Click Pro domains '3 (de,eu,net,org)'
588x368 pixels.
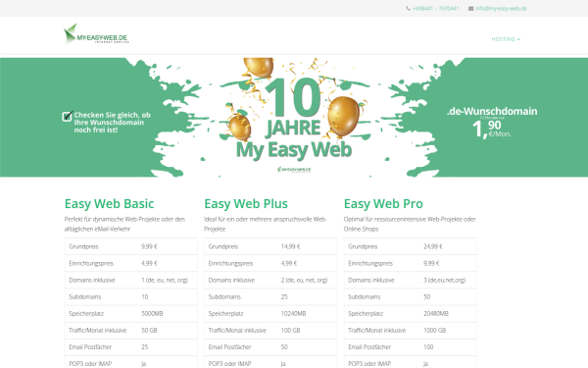point(444,280)
